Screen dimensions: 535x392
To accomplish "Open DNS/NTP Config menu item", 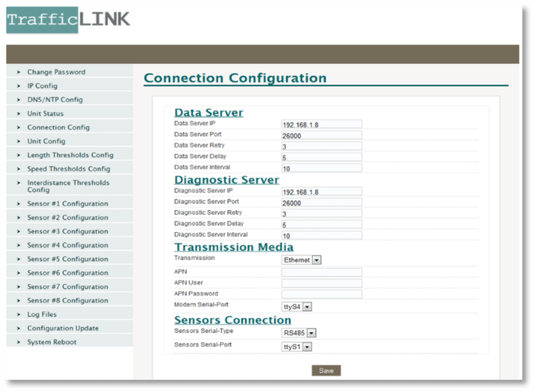I will coord(55,100).
